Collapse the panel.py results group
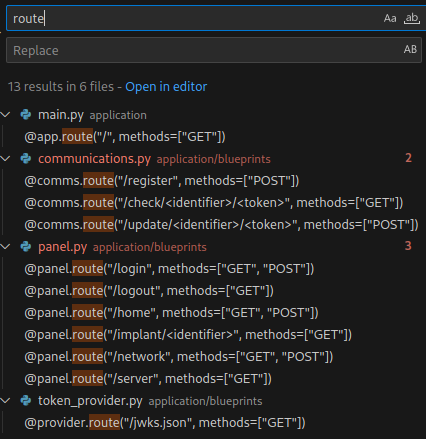This screenshot has width=426, height=439. click(x=5, y=247)
